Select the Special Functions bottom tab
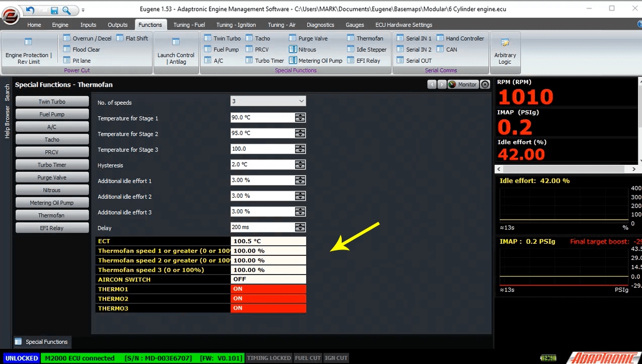This screenshot has width=642, height=364. [x=41, y=342]
